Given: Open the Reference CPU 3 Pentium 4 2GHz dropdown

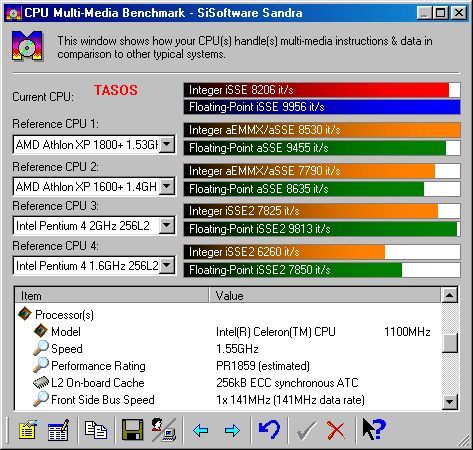Looking at the screenshot, I should pyautogui.click(x=167, y=226).
